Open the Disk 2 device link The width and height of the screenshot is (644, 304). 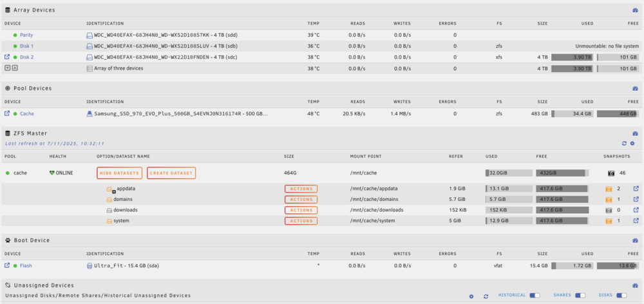point(26,57)
